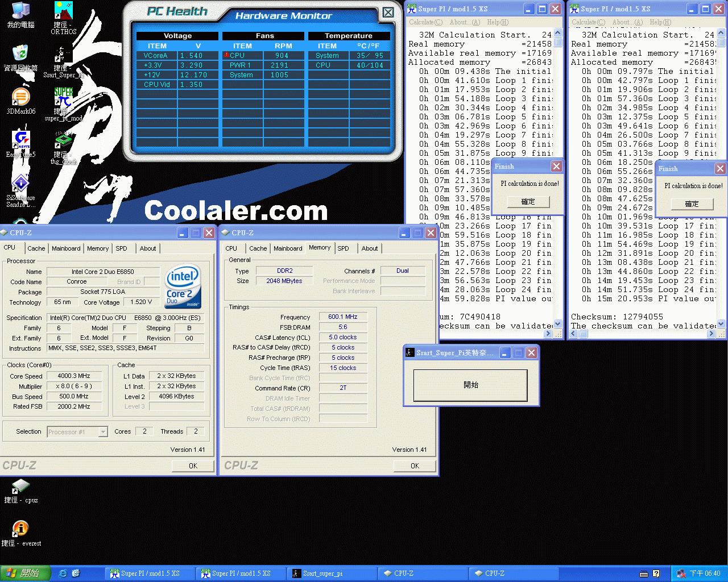Select the Srart_Super_Pi desktop shortcut
728x582 pixels.
click(64, 61)
